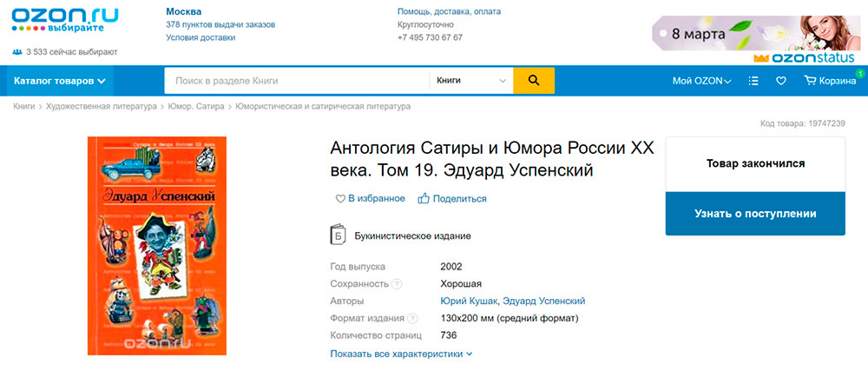Image resolution: width=868 pixels, height=365 pixels.
Task: Click the yellow search magnifier button
Action: (534, 80)
